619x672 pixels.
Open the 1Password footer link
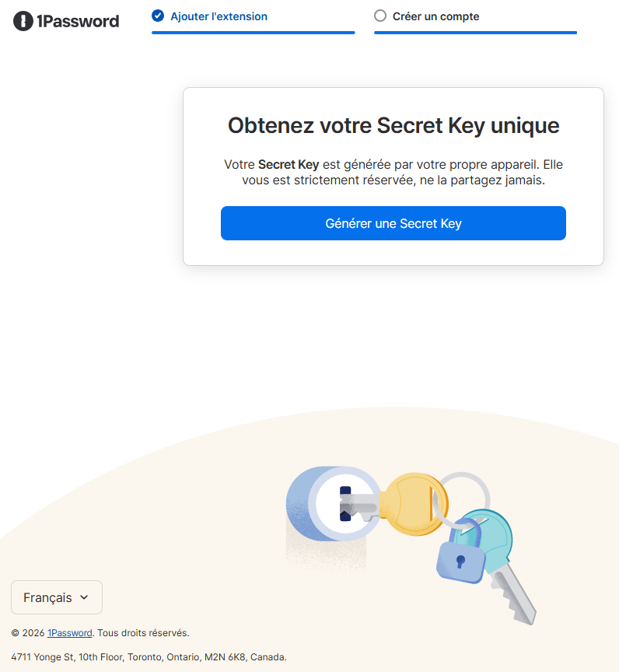(69, 632)
